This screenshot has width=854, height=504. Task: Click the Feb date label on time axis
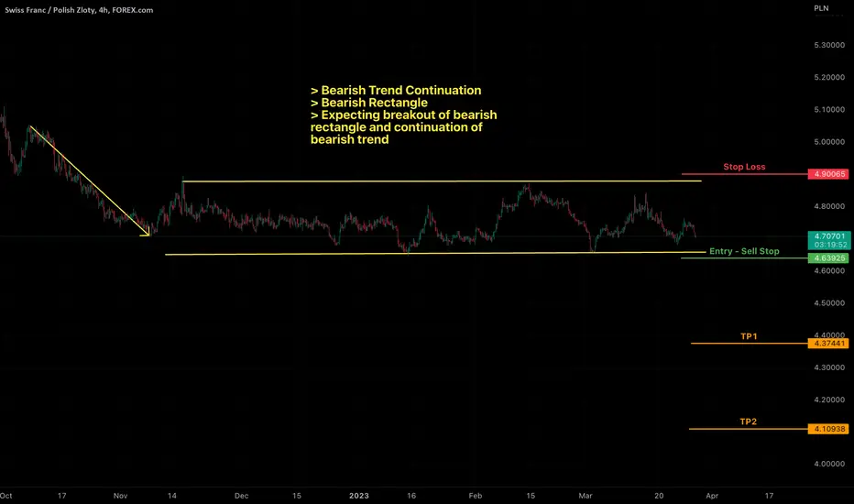pyautogui.click(x=476, y=496)
